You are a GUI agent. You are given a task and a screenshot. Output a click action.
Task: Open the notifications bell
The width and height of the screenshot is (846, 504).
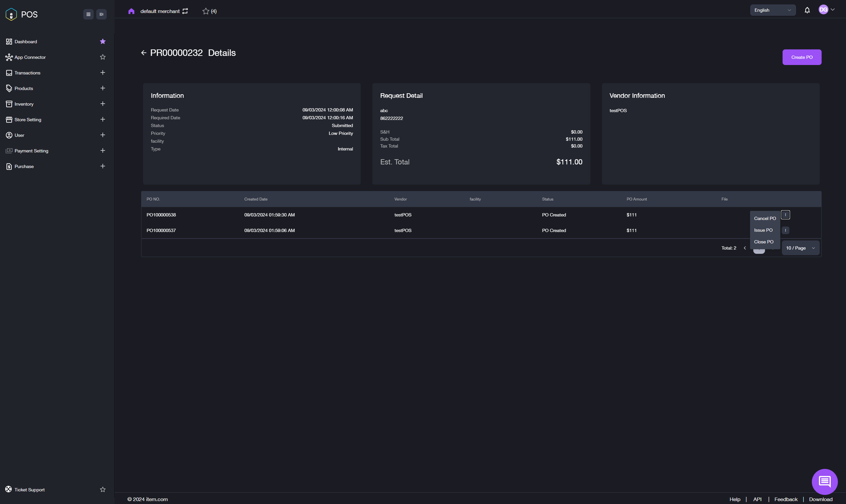[x=807, y=10]
